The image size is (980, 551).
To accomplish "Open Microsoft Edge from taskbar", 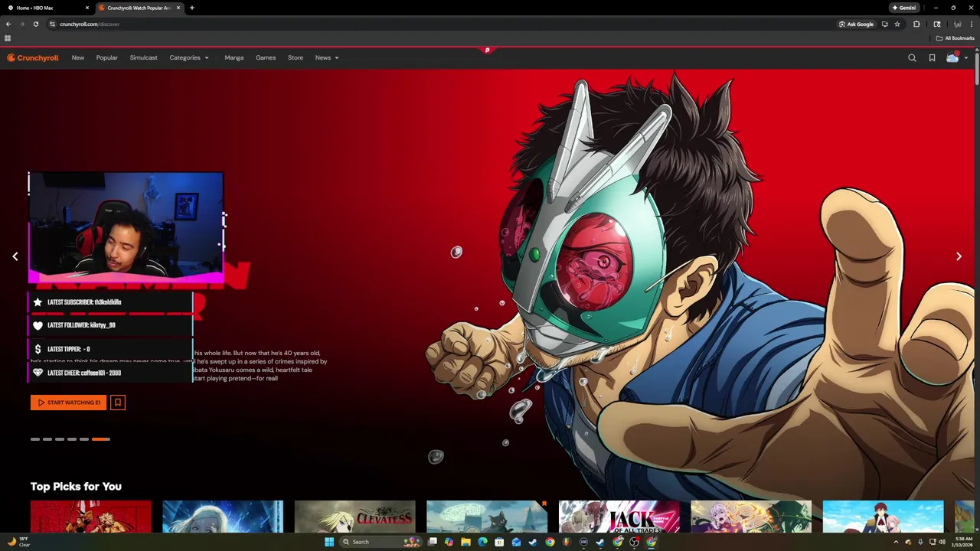I will 482,542.
